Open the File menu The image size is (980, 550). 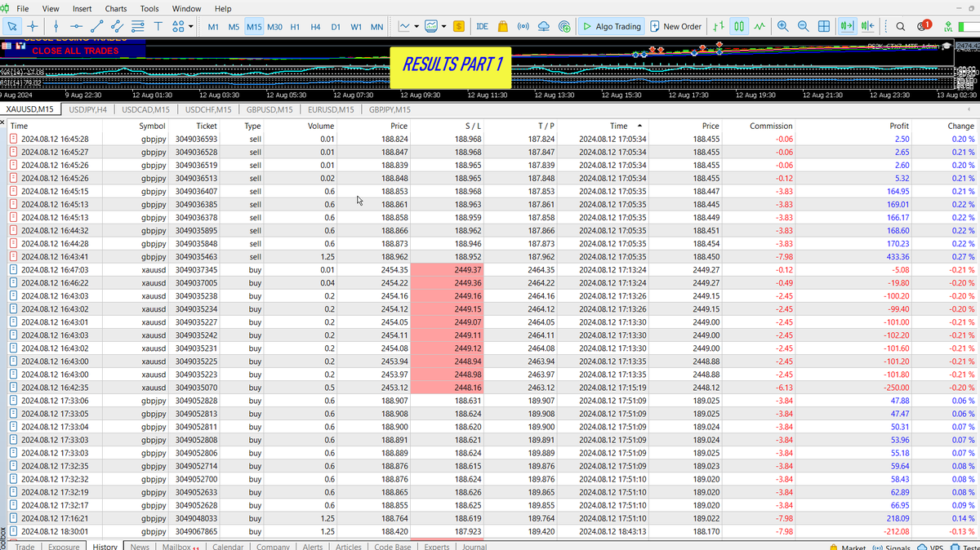click(x=22, y=8)
